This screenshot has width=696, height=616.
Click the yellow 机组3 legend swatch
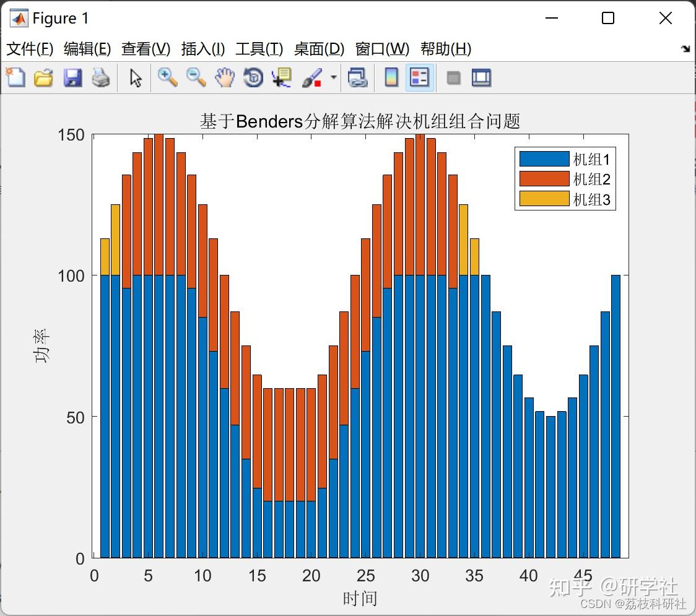(544, 198)
